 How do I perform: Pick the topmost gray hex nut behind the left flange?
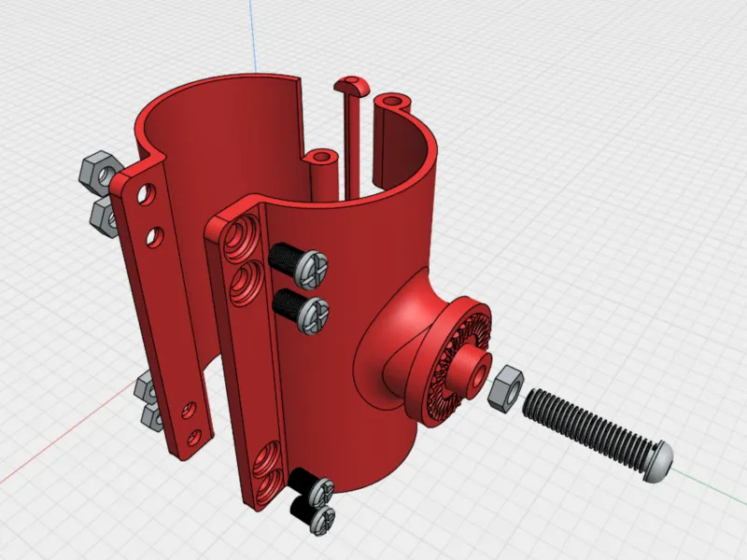click(101, 174)
